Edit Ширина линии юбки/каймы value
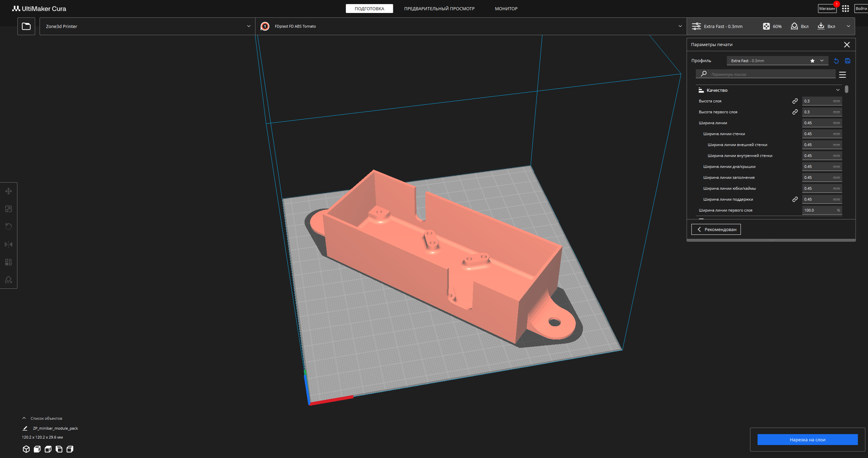 click(x=822, y=188)
